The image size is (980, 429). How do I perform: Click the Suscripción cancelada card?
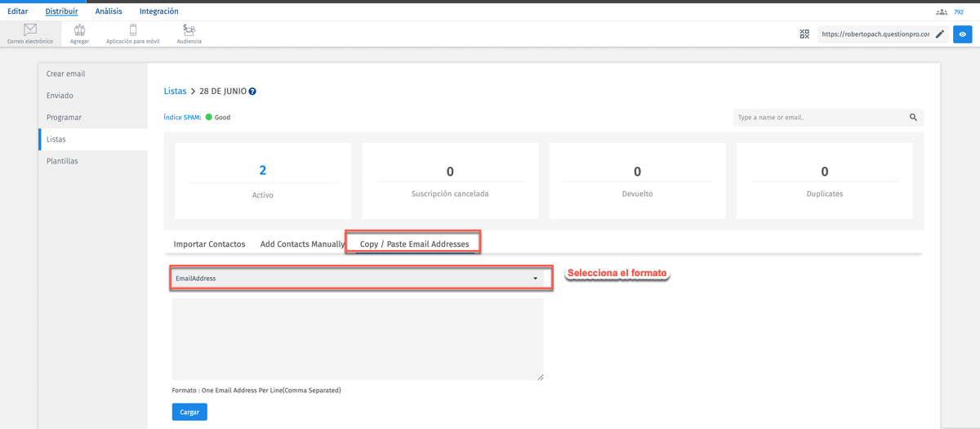(450, 181)
